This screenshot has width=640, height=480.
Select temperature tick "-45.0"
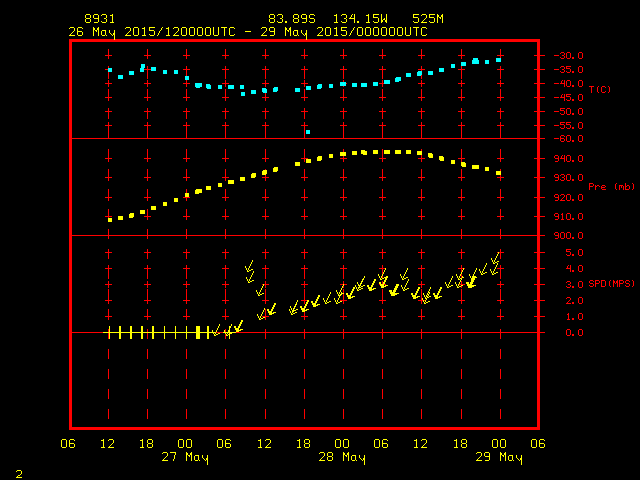coord(568,98)
